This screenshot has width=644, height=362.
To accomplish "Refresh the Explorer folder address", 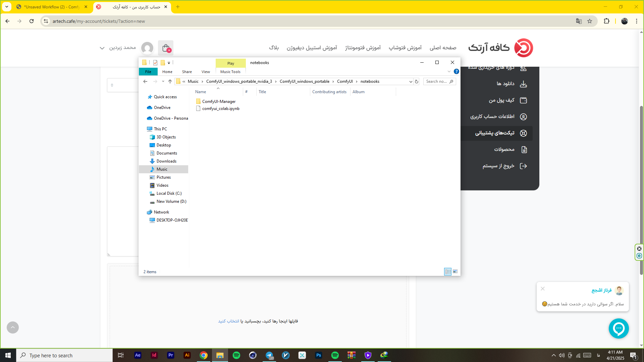I will coord(417,81).
